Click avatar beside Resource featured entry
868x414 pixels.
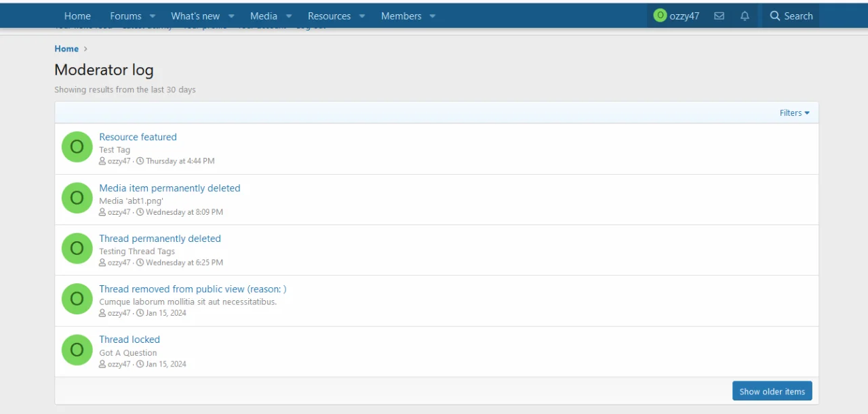77,147
